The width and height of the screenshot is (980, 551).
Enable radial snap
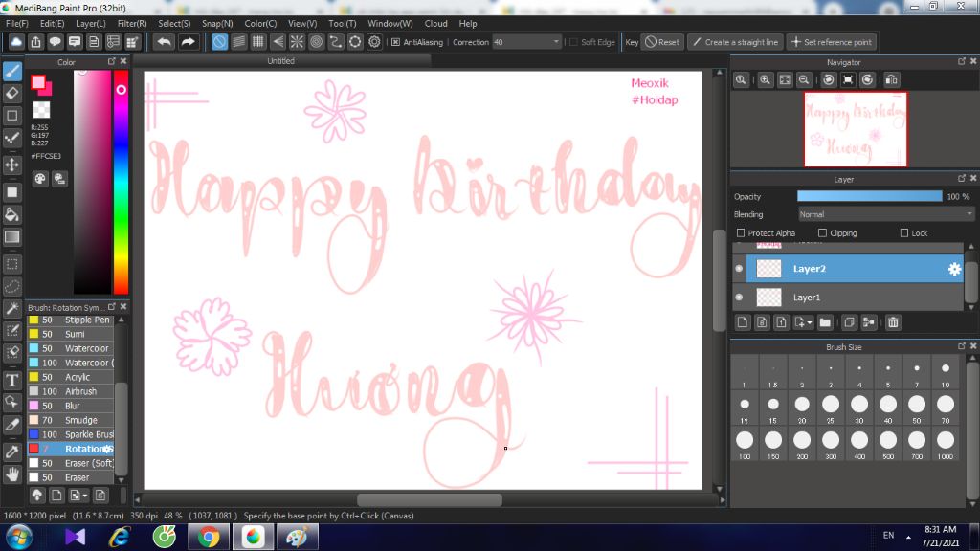(x=297, y=42)
